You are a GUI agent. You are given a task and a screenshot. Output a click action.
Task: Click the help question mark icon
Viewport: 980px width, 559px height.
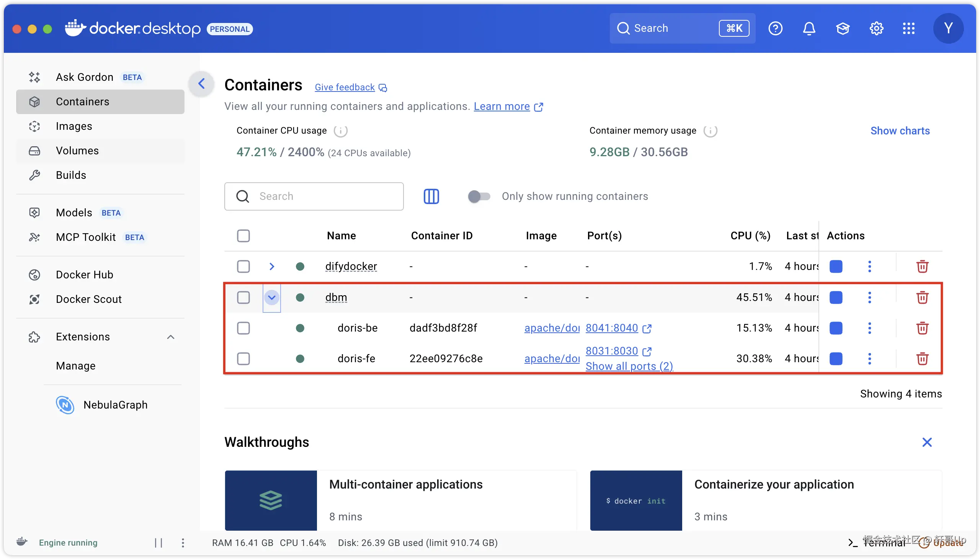[x=776, y=28]
